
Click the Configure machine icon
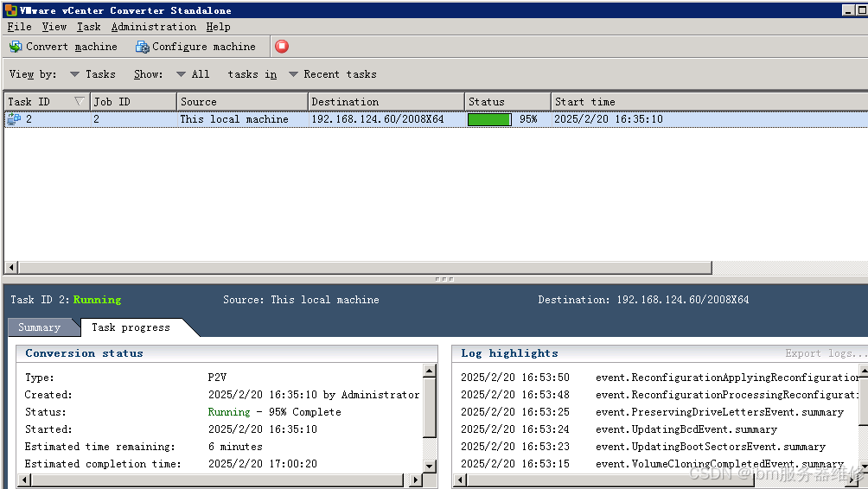click(x=143, y=47)
